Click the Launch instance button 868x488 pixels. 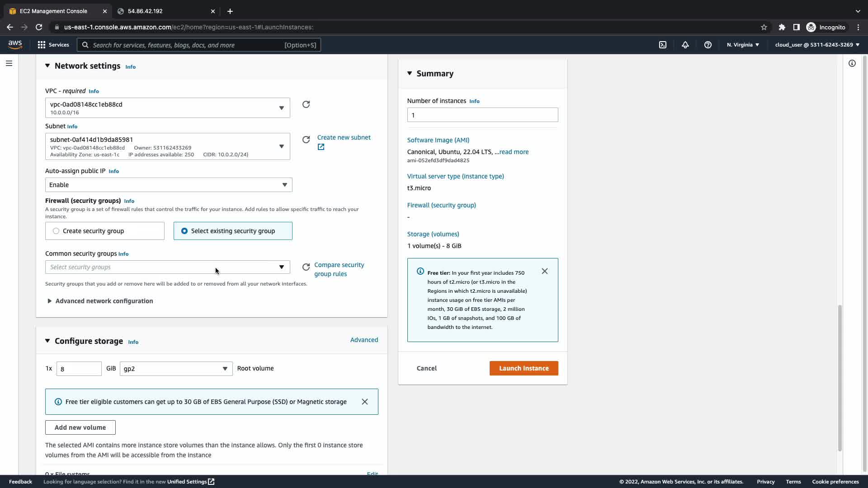[x=524, y=368]
